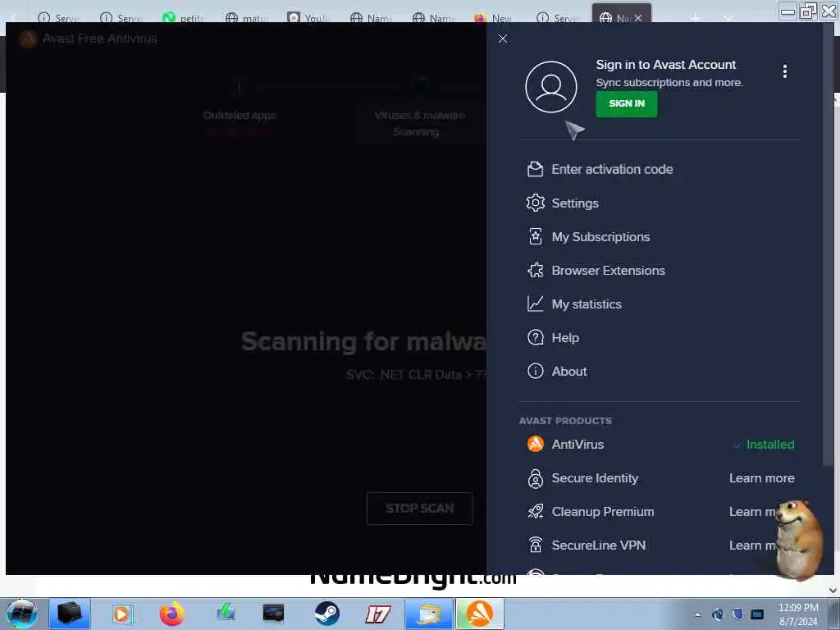
Task: Open the Avast taskbar icon
Action: 479,614
